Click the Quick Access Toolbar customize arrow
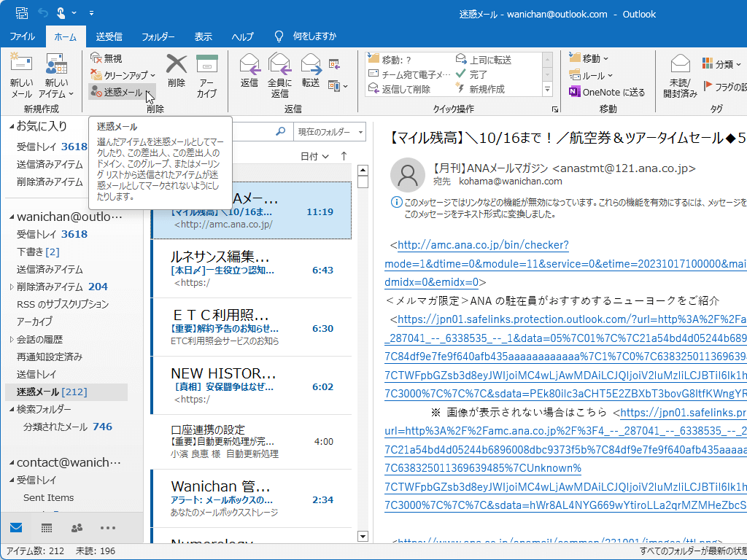 91,13
